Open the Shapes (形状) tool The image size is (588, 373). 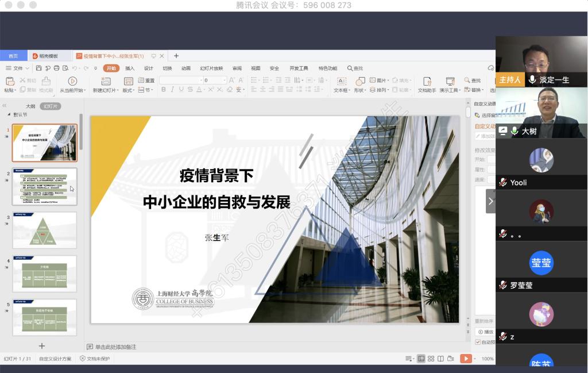[360, 82]
